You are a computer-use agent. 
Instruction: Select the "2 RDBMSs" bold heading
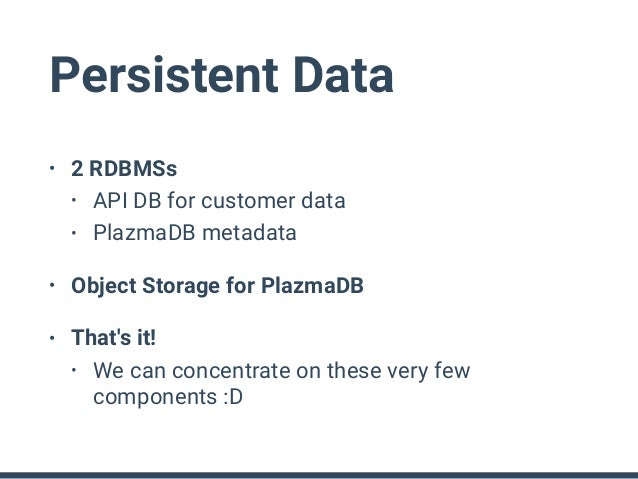coord(124,168)
